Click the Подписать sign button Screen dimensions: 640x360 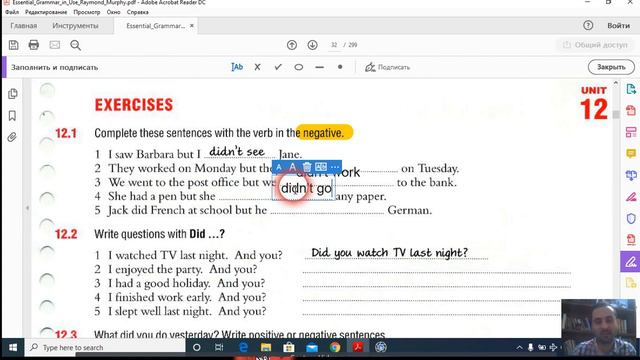pos(387,67)
